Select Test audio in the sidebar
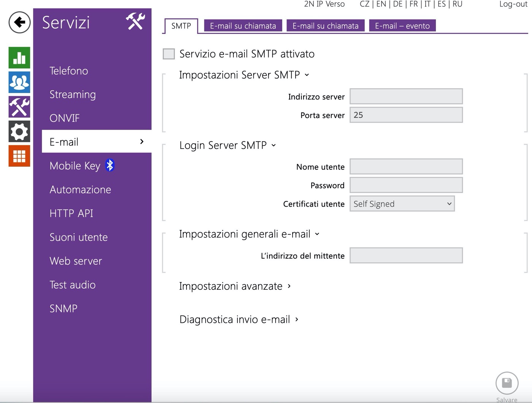Image resolution: width=532 pixels, height=403 pixels. tap(73, 284)
